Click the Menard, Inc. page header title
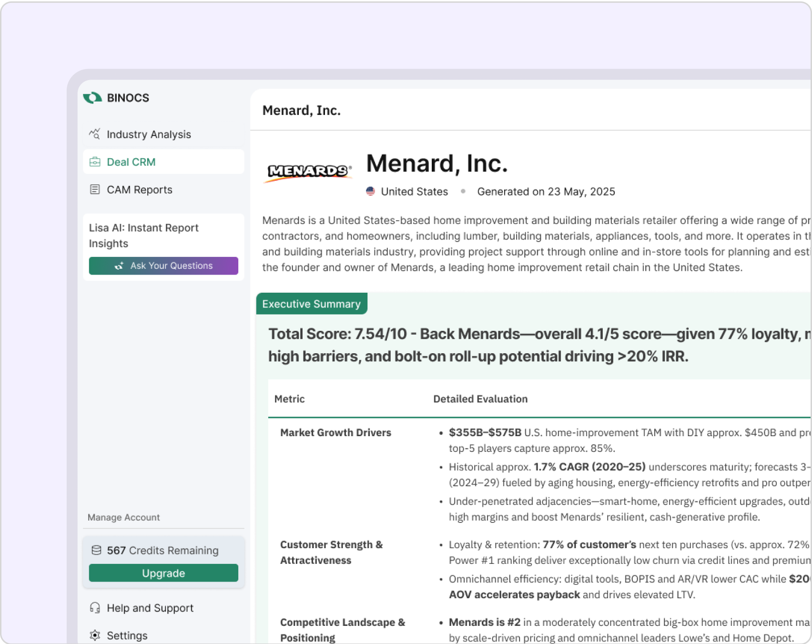Screen dimensions: 812x644 pyautogui.click(x=302, y=110)
